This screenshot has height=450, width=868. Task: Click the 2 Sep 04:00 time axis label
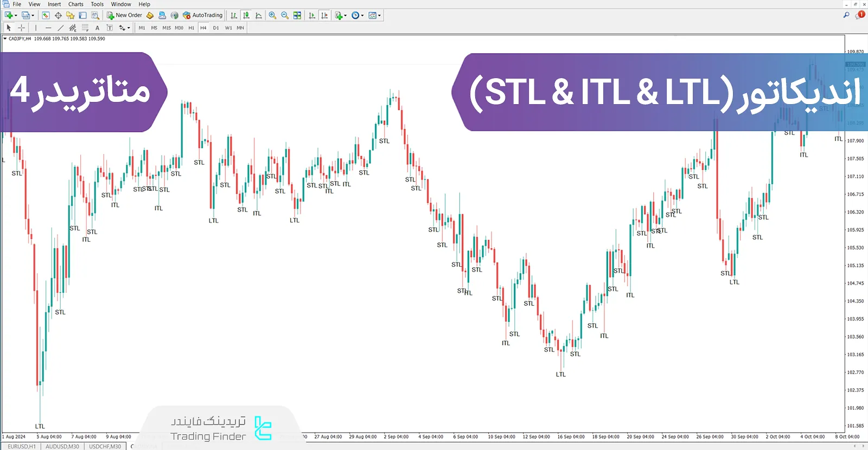point(396,436)
